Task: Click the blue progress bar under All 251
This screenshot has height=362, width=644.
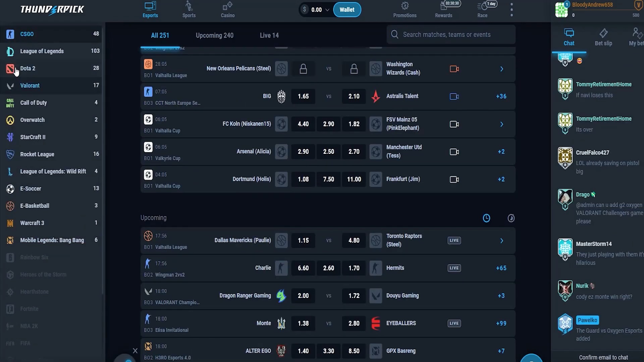Action: (x=160, y=47)
